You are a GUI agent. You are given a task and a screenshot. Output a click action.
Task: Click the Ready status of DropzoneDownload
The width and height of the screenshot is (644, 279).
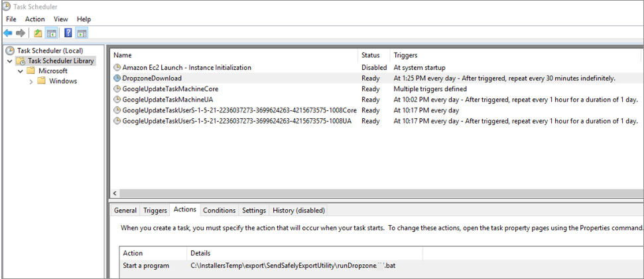(371, 78)
